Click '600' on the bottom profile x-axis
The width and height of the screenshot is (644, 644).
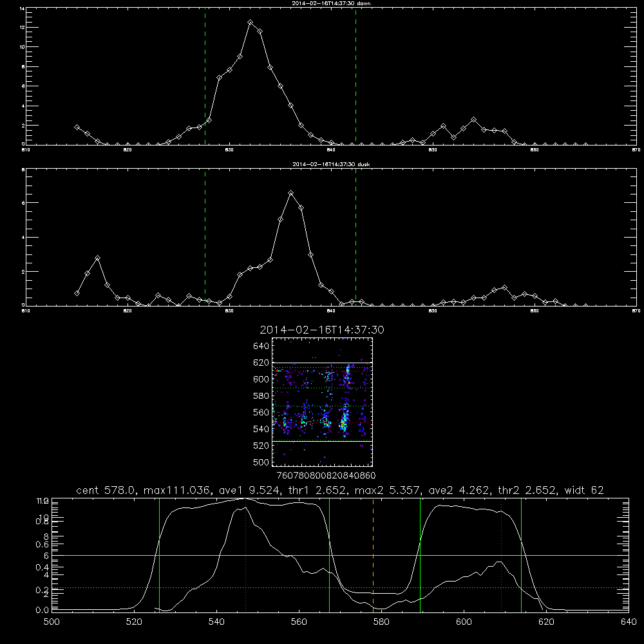pos(464,622)
